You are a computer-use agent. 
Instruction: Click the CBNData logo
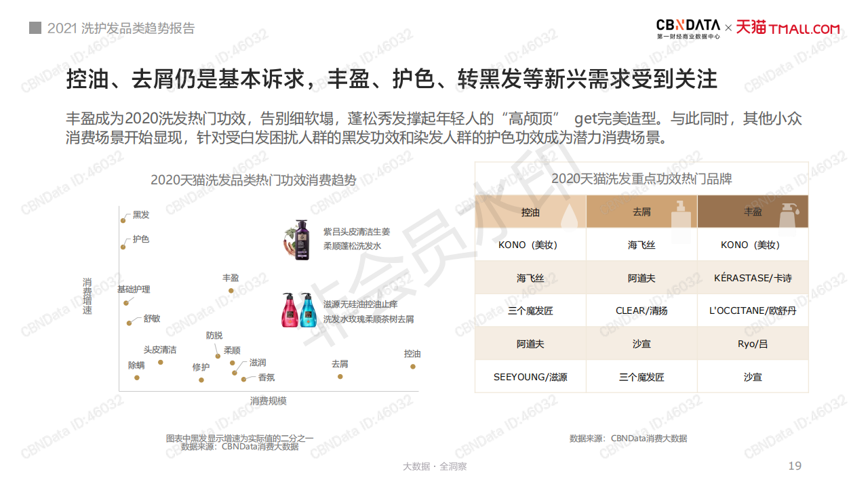click(x=688, y=28)
